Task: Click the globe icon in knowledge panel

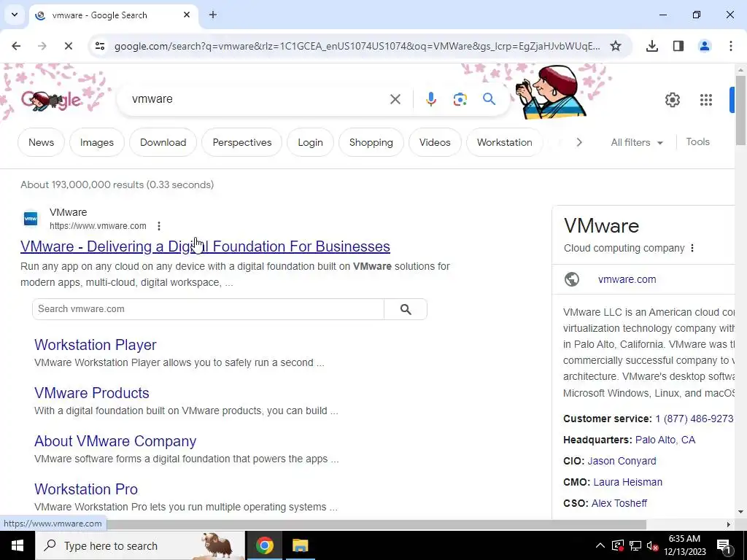Action: pyautogui.click(x=572, y=279)
